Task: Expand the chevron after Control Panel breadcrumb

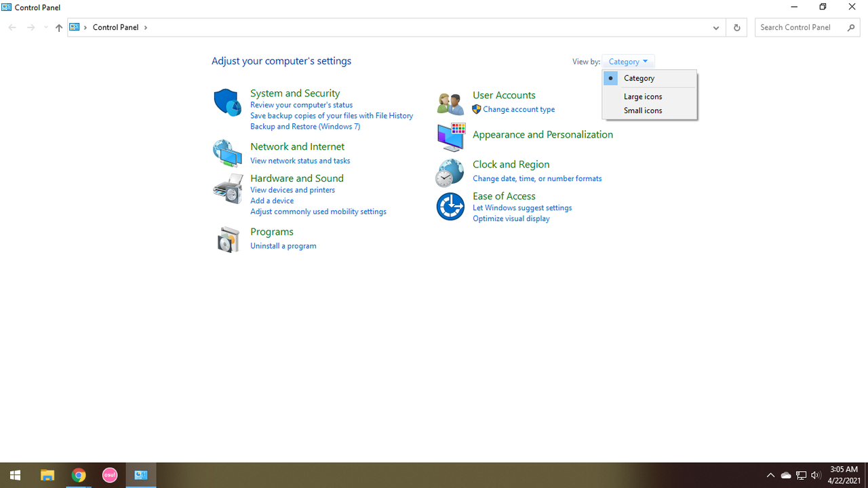Action: (x=145, y=27)
